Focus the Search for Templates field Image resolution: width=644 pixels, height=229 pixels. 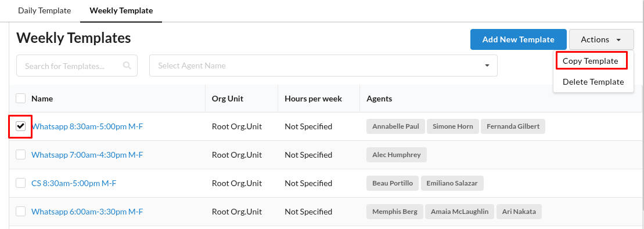77,66
